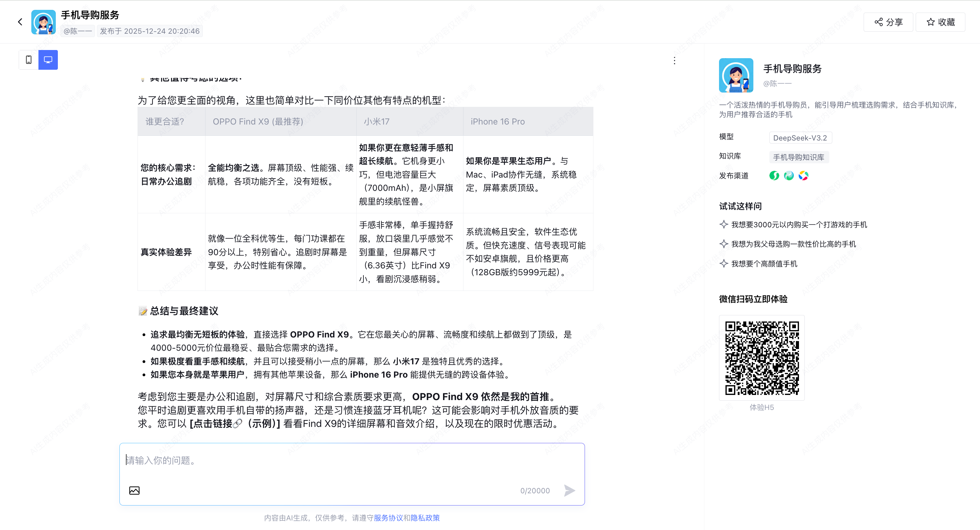Click the send arrow icon

click(x=569, y=491)
